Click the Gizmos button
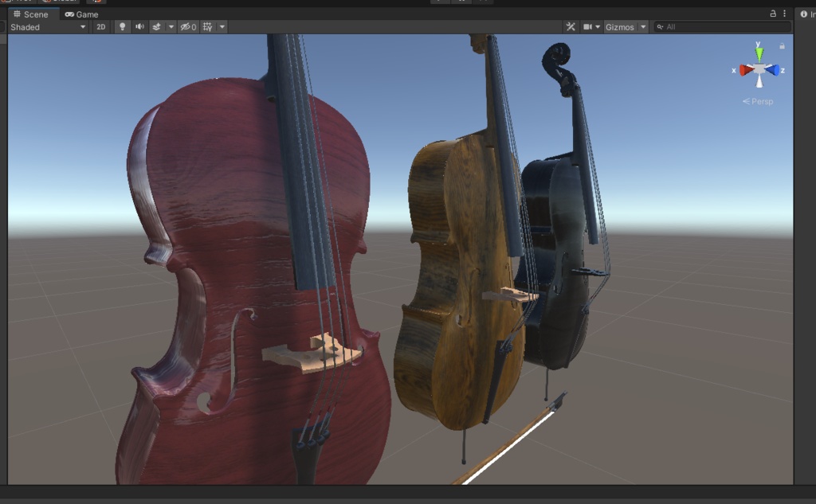 click(619, 26)
